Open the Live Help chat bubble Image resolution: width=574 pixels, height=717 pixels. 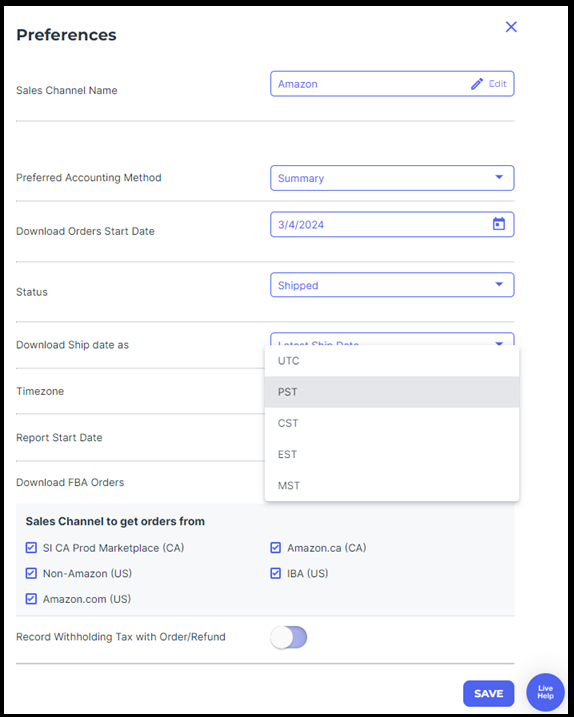(x=545, y=692)
